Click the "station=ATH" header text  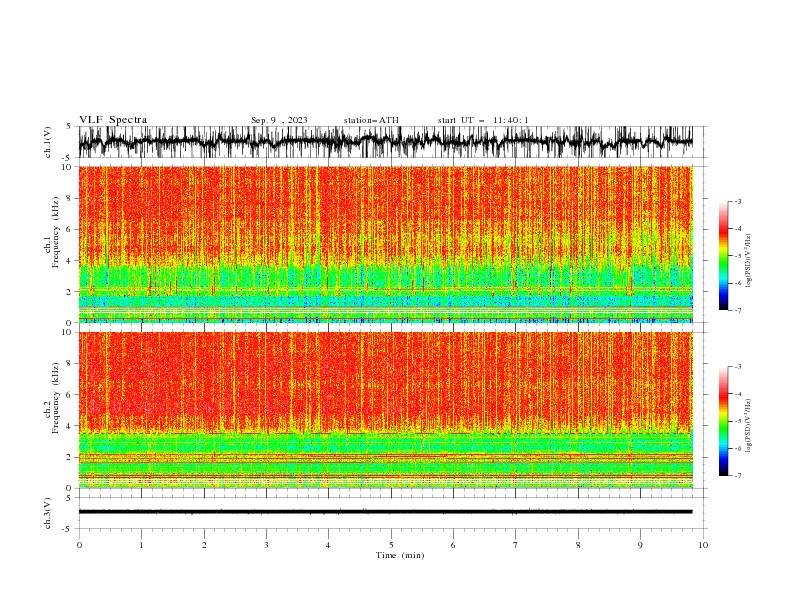[371, 120]
